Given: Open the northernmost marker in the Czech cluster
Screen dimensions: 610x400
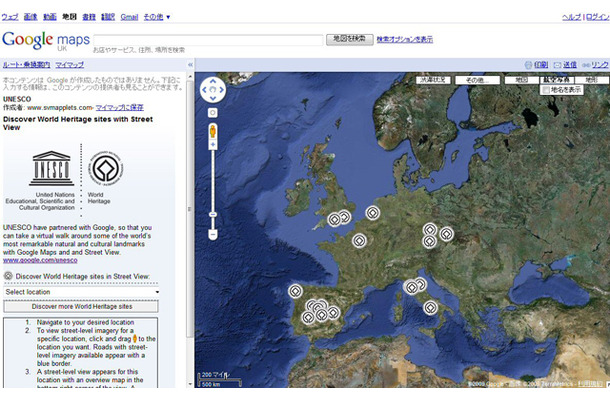Looking at the screenshot, I should (x=429, y=229).
